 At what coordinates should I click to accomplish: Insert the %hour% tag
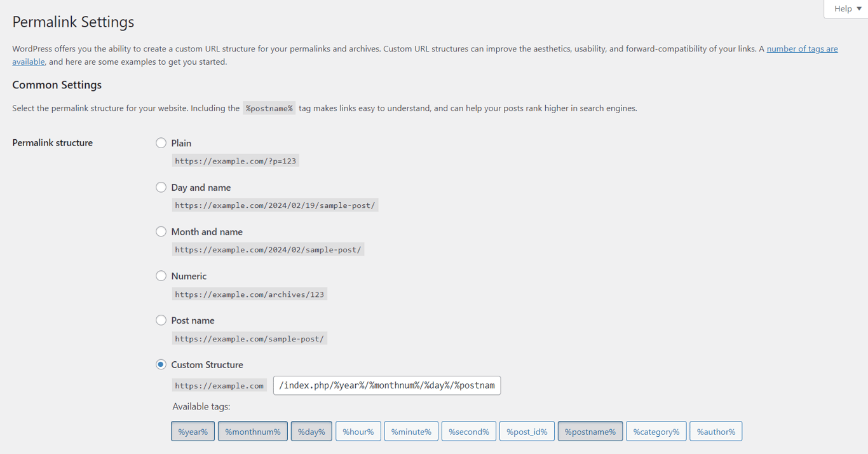[358, 430]
